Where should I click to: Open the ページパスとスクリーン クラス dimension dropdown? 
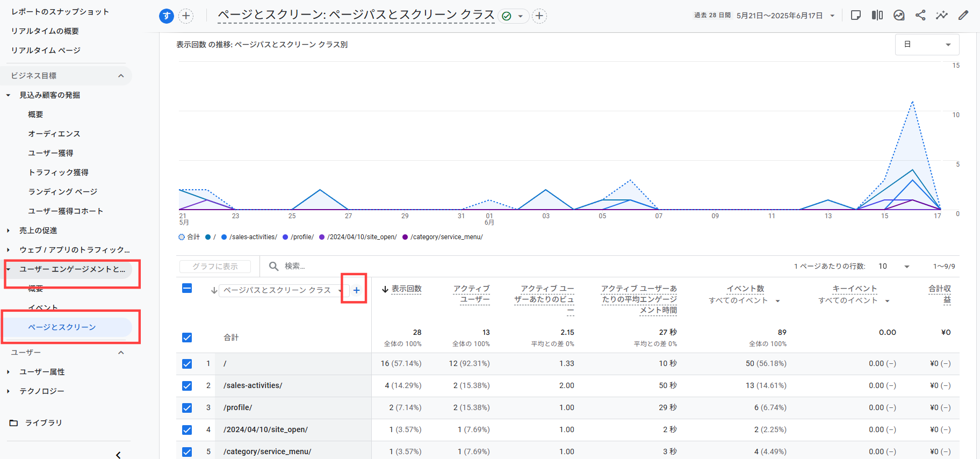284,290
